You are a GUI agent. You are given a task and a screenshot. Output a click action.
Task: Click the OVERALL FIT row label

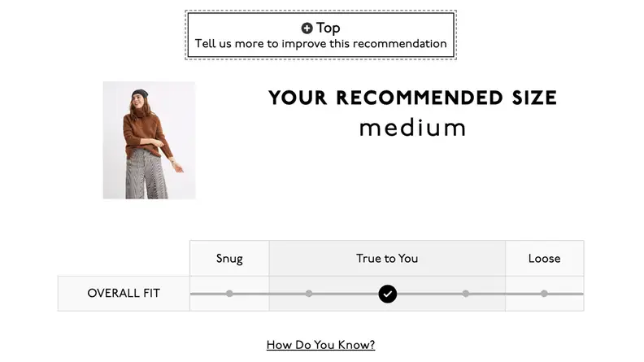coord(124,294)
